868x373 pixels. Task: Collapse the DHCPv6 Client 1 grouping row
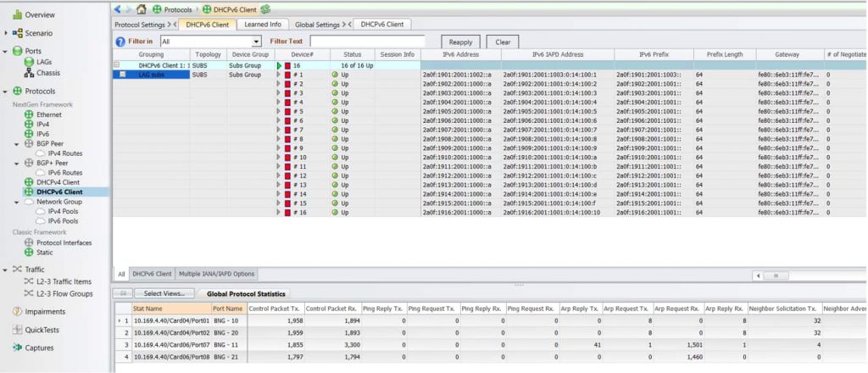coord(116,65)
